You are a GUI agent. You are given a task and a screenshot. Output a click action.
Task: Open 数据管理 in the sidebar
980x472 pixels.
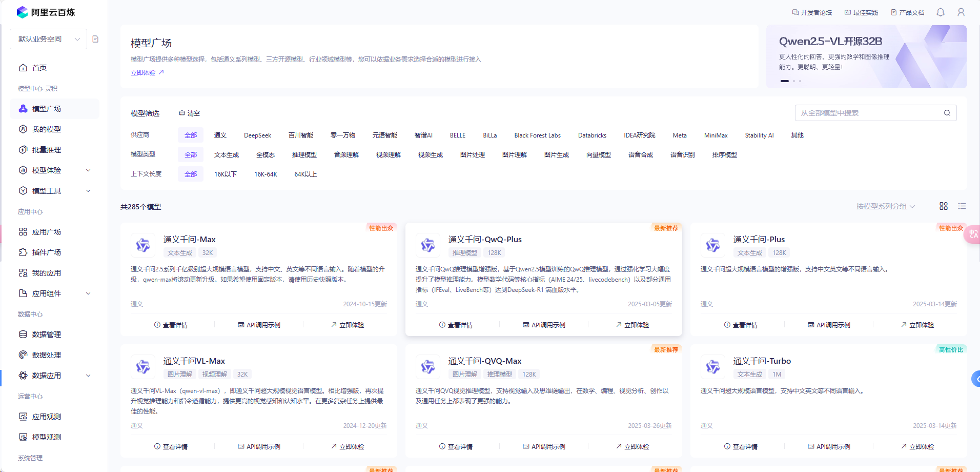(54, 335)
